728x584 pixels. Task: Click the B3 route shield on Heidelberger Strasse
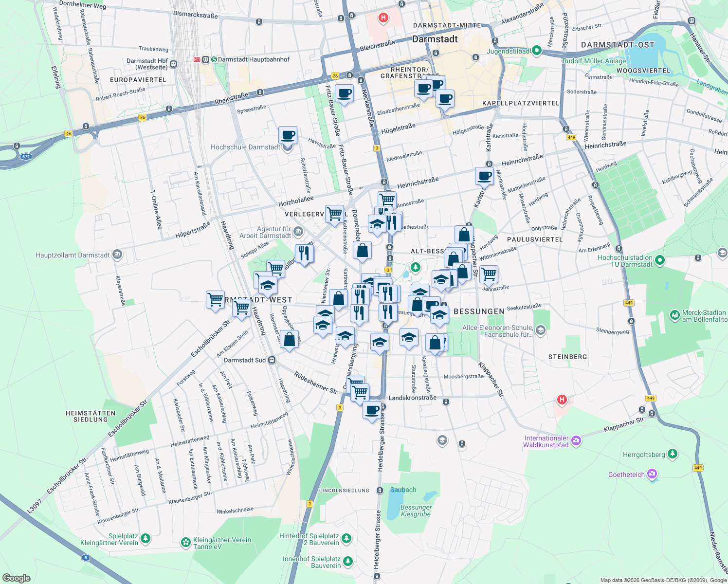[339, 408]
